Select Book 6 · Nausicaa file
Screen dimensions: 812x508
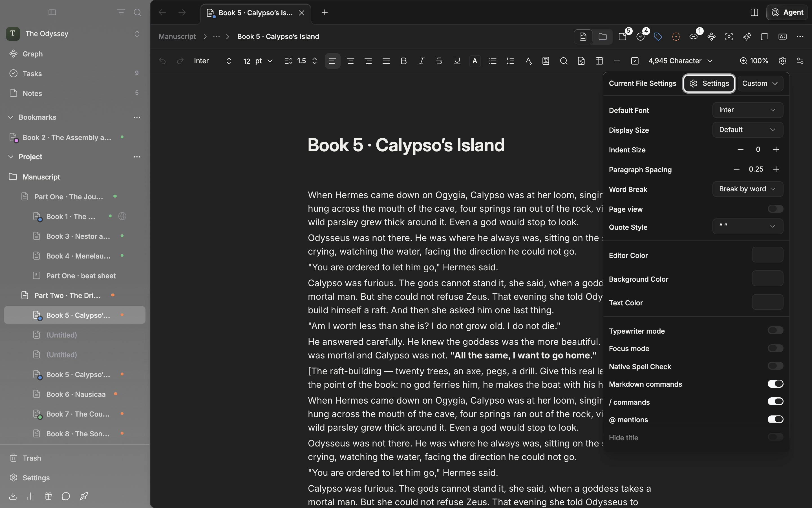tap(74, 394)
